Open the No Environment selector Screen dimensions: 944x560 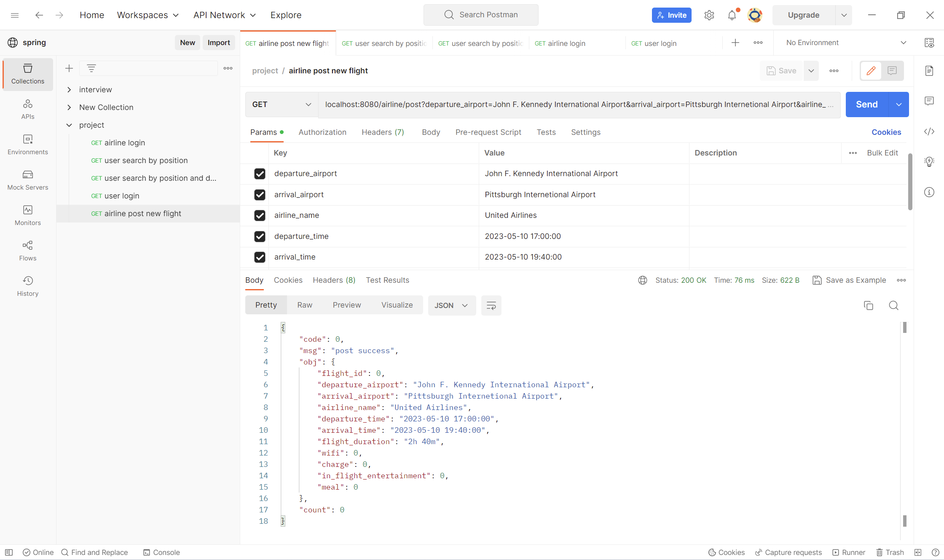(x=846, y=43)
